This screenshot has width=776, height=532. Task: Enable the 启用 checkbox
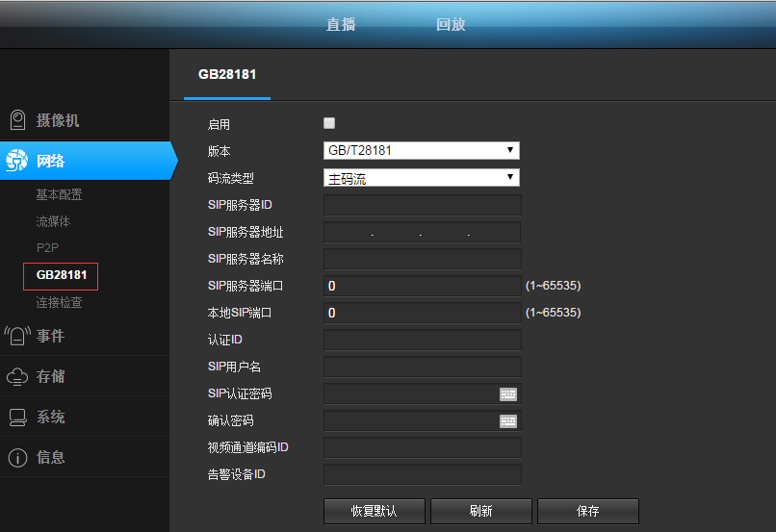coord(329,123)
